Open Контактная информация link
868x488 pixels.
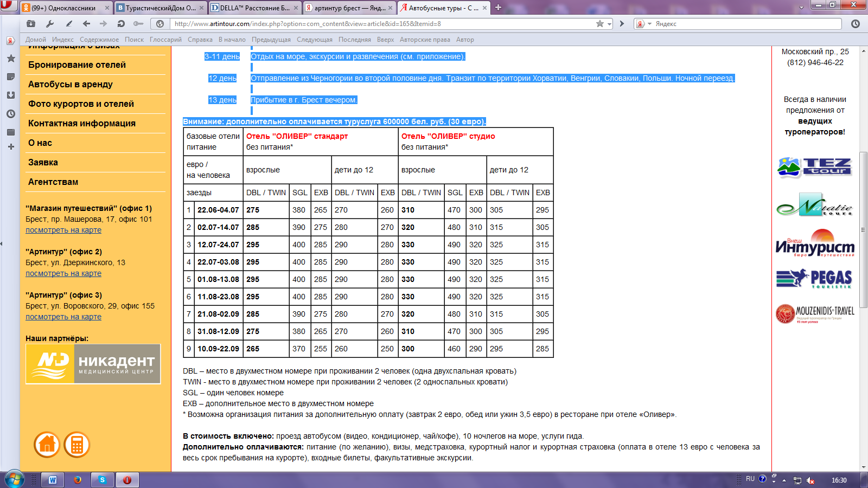click(x=82, y=123)
